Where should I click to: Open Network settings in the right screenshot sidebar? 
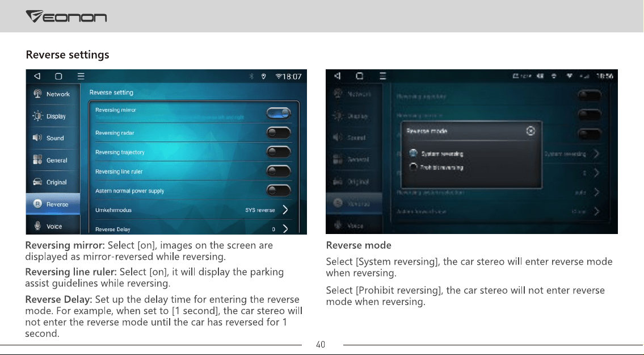tap(353, 94)
